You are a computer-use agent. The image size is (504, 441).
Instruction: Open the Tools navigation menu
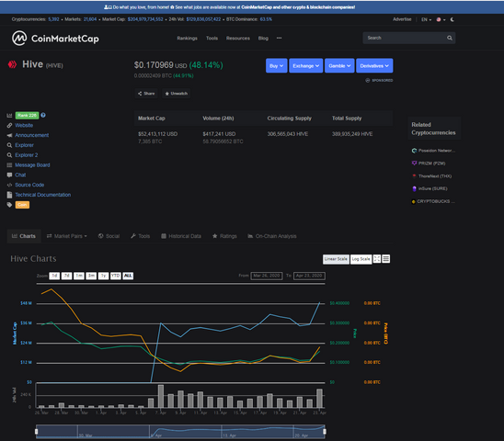coord(212,39)
